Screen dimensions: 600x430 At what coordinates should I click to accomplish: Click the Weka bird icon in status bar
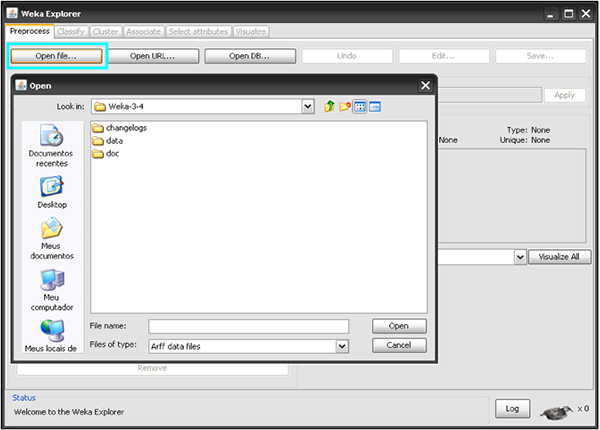pyautogui.click(x=556, y=412)
